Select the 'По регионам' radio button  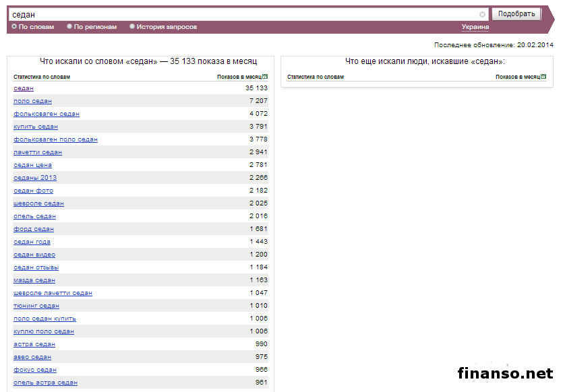(x=69, y=27)
